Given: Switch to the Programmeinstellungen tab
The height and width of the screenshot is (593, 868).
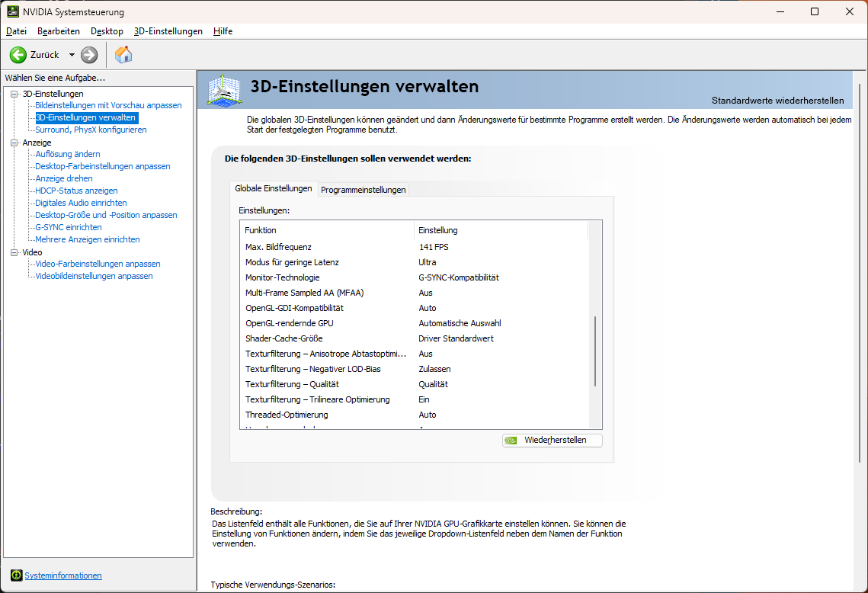Looking at the screenshot, I should tap(364, 189).
